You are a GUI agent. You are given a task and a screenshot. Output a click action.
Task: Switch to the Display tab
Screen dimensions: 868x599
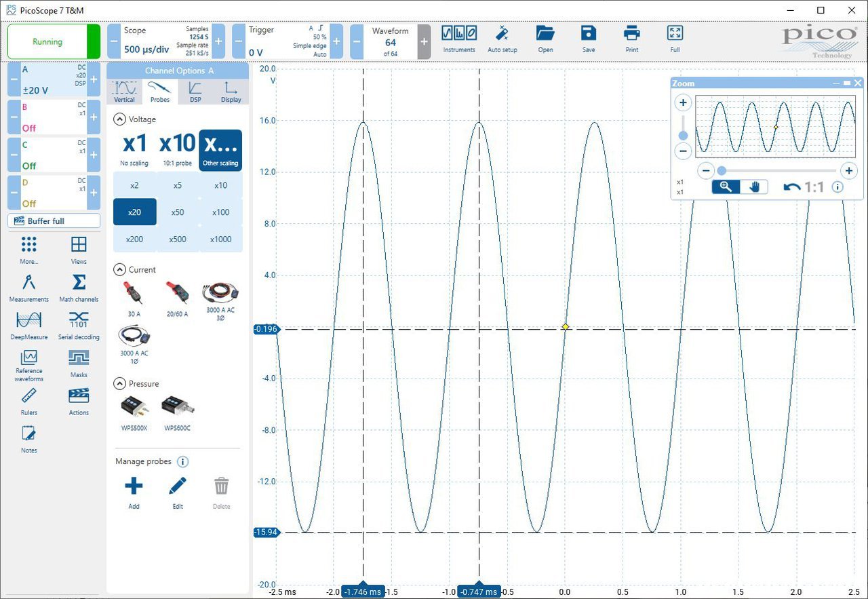tap(231, 92)
